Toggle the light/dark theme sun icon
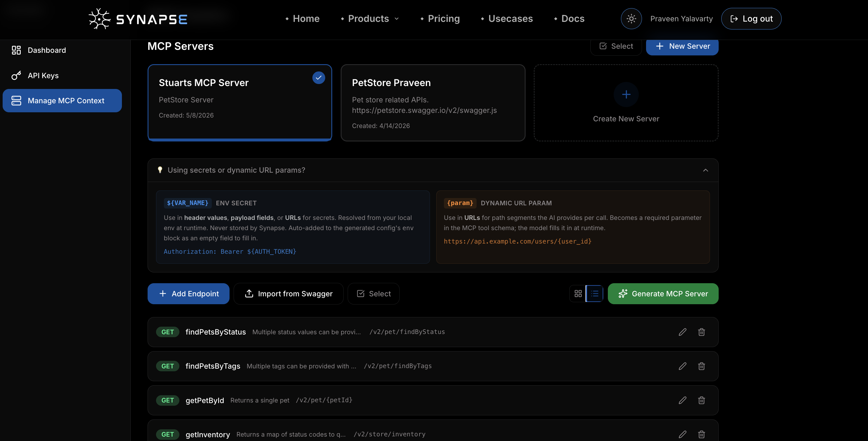868x441 pixels. tap(631, 19)
